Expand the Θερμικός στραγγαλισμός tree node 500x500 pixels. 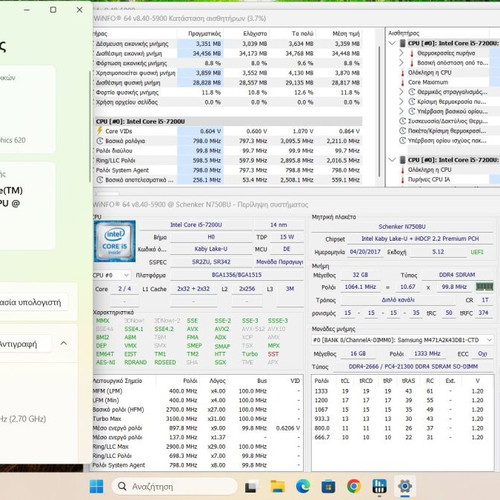click(401, 92)
